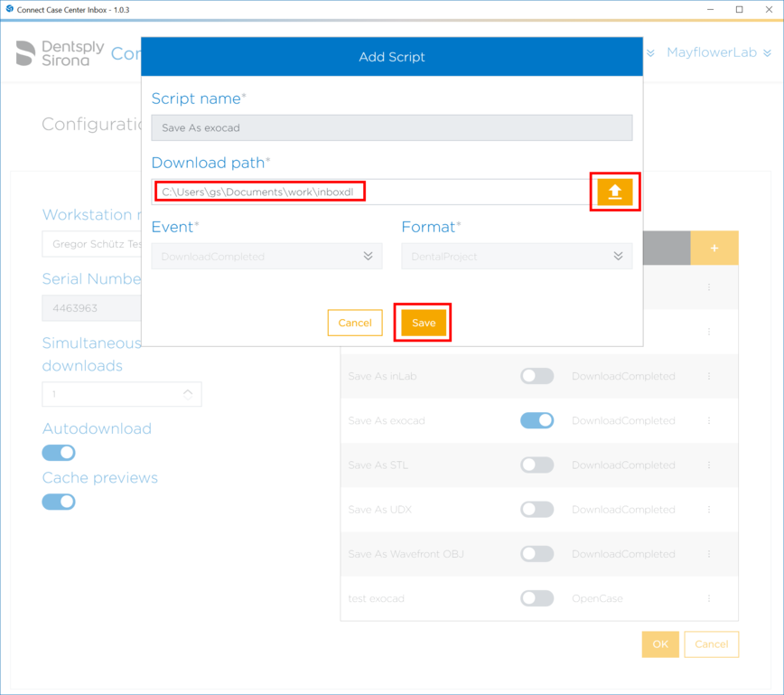Toggle the Save As Wavefront OBJ switch
Viewport: 784px width, 695px height.
[x=537, y=554]
